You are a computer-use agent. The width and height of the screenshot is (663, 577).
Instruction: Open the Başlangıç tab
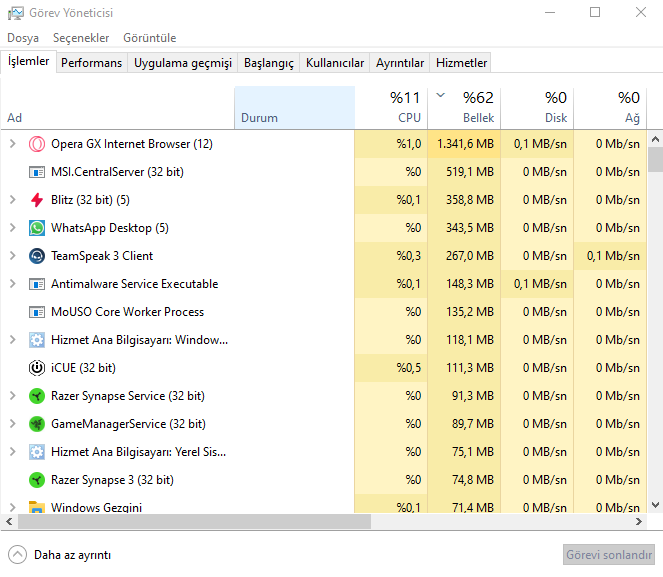[269, 63]
